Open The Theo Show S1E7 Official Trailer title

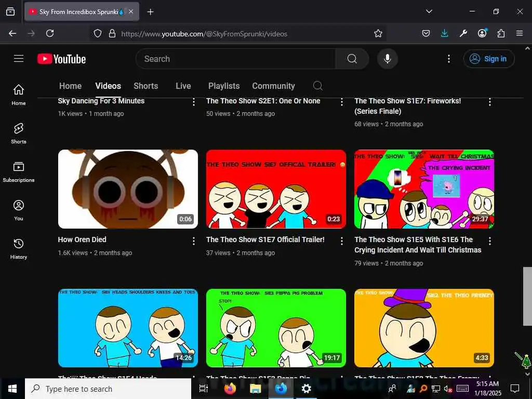(265, 240)
